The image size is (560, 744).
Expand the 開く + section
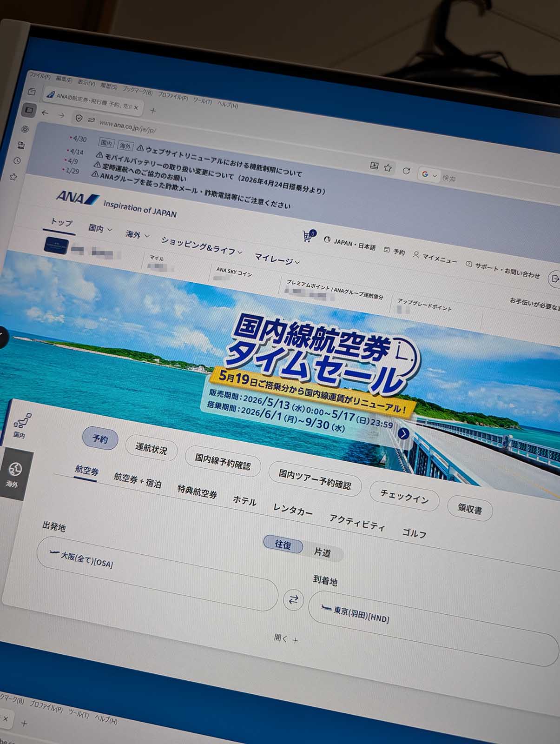click(286, 639)
